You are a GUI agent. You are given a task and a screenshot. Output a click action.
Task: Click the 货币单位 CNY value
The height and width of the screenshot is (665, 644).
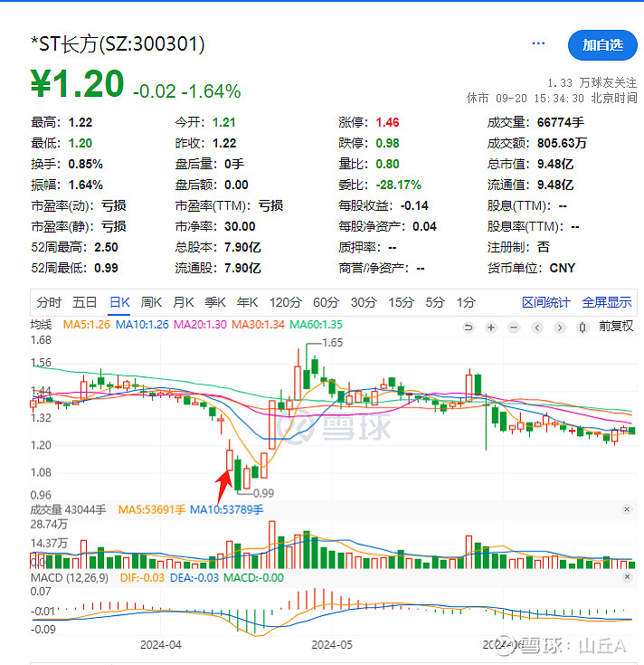[563, 268]
